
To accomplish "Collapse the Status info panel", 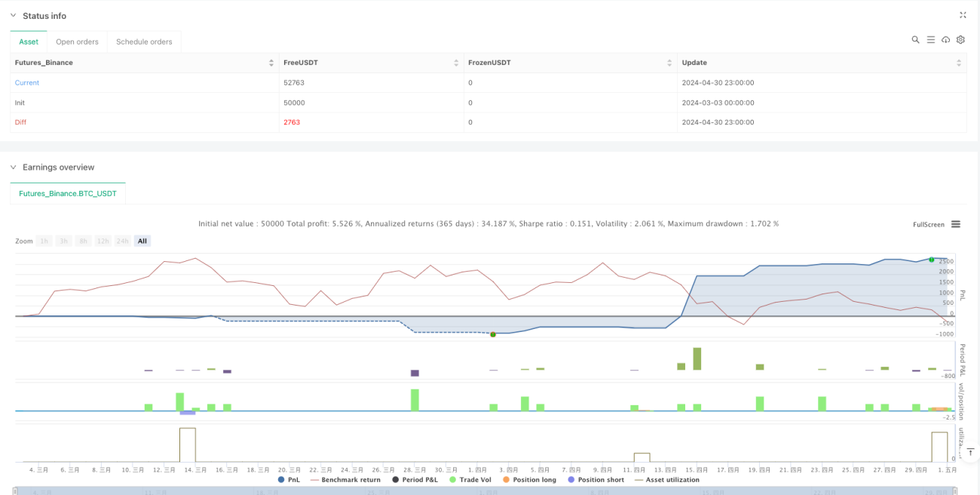I will coord(12,16).
